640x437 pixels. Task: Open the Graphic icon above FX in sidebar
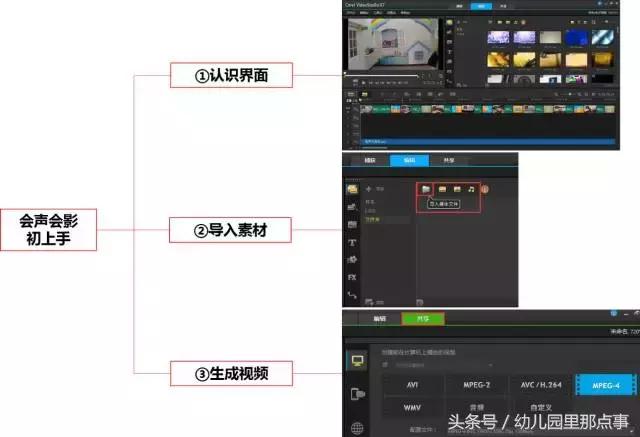[x=352, y=260]
